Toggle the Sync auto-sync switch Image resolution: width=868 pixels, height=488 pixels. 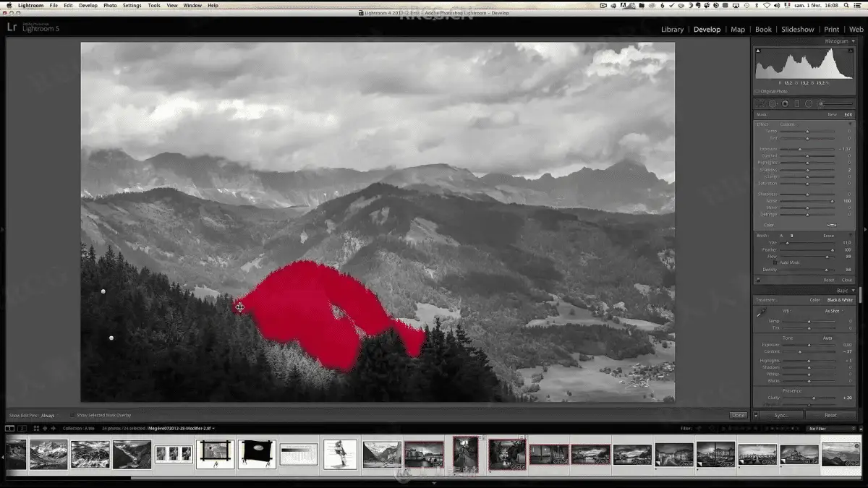pos(756,415)
